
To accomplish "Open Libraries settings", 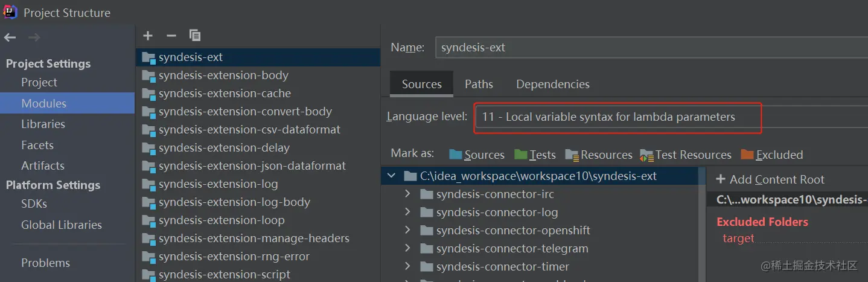I will (43, 124).
